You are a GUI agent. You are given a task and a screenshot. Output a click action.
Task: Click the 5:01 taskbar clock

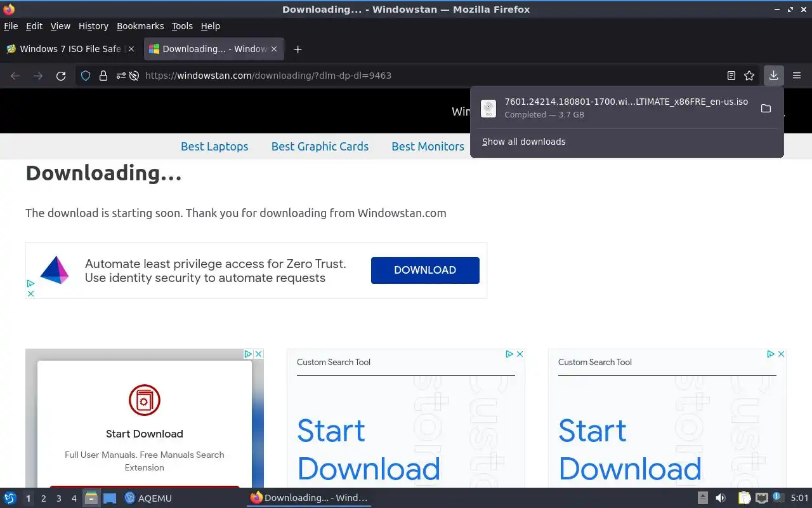click(x=799, y=498)
